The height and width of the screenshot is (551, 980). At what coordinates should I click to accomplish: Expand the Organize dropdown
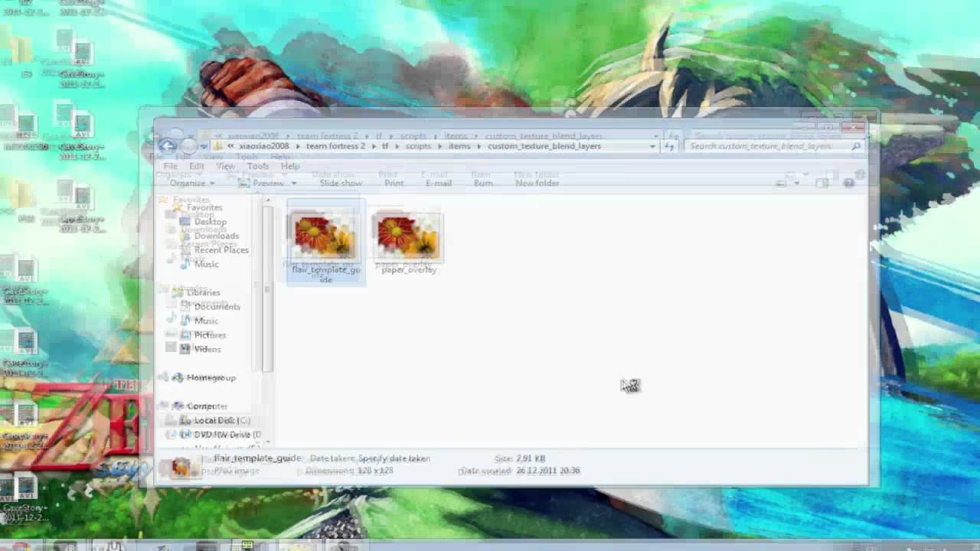tap(192, 183)
